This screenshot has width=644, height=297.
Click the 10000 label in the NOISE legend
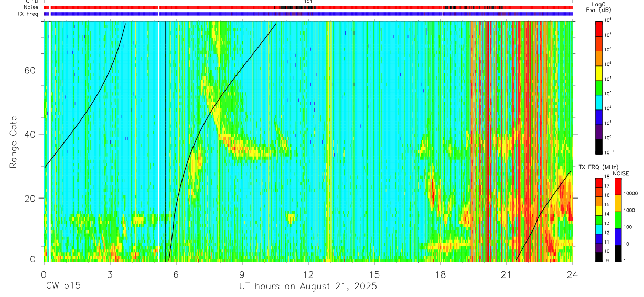(631, 193)
